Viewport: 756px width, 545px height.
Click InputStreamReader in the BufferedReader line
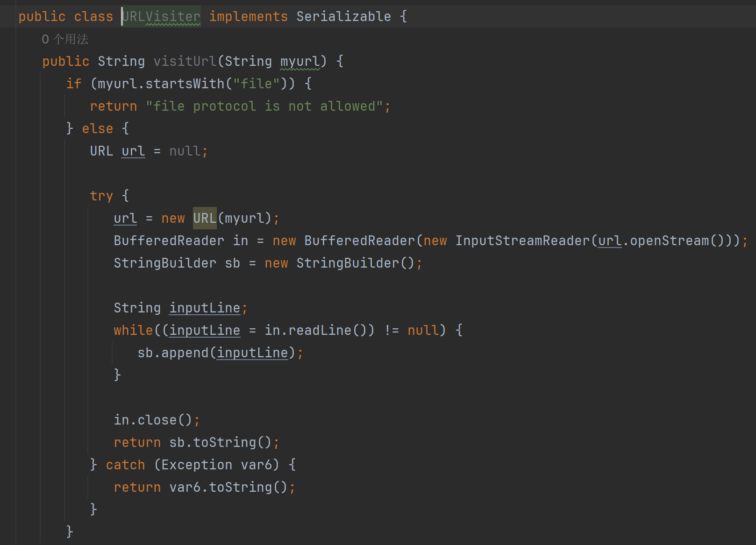[x=522, y=241]
